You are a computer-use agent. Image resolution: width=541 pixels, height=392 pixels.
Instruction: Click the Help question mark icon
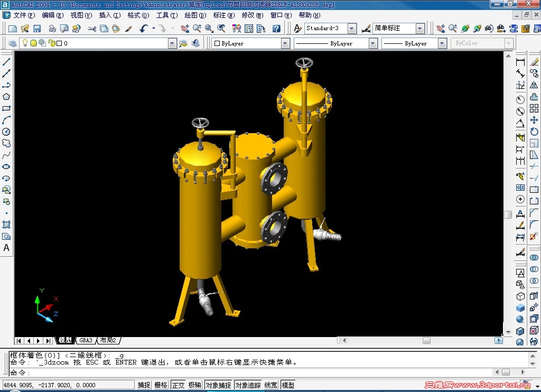point(276,29)
